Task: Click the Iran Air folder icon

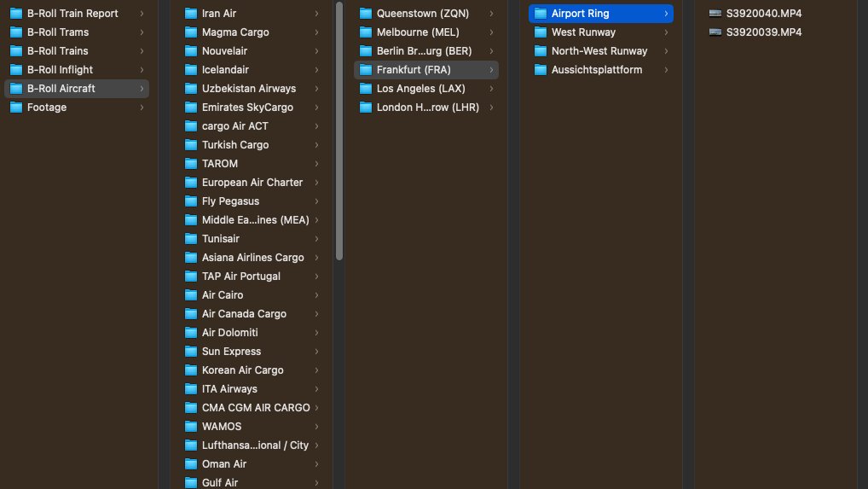Action: pyautogui.click(x=191, y=14)
